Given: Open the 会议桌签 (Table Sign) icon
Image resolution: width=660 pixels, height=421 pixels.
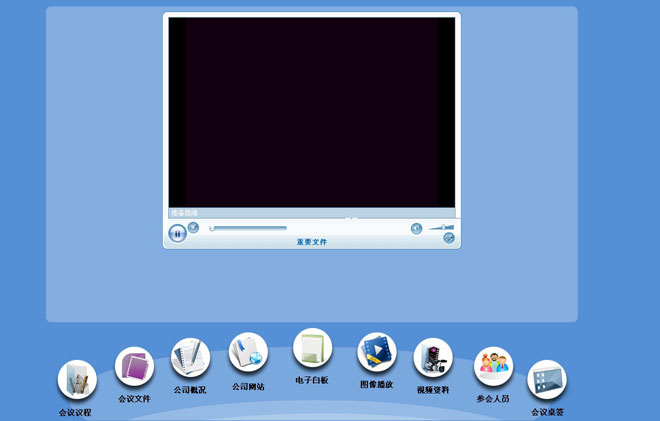Looking at the screenshot, I should [x=547, y=380].
